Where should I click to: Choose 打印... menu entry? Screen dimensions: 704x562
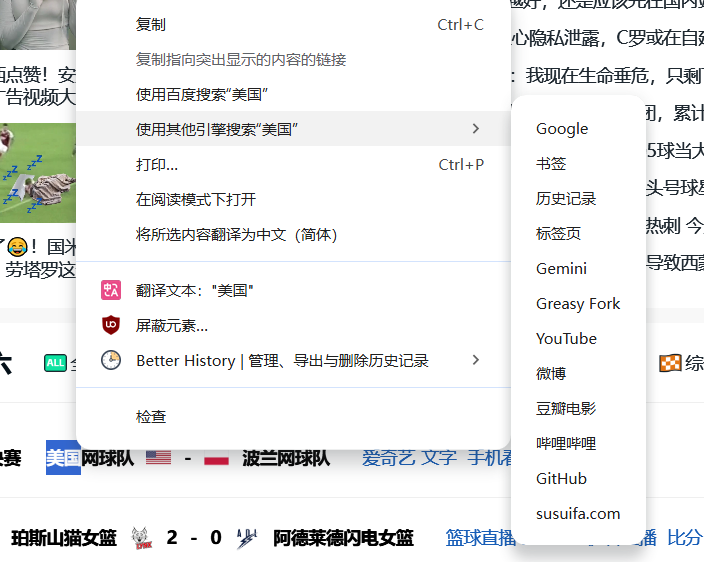coord(294,165)
